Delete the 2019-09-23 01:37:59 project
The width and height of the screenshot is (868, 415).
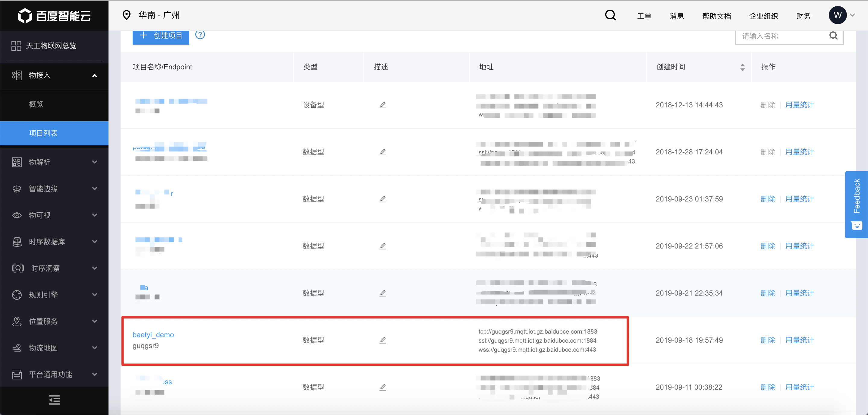click(x=768, y=199)
